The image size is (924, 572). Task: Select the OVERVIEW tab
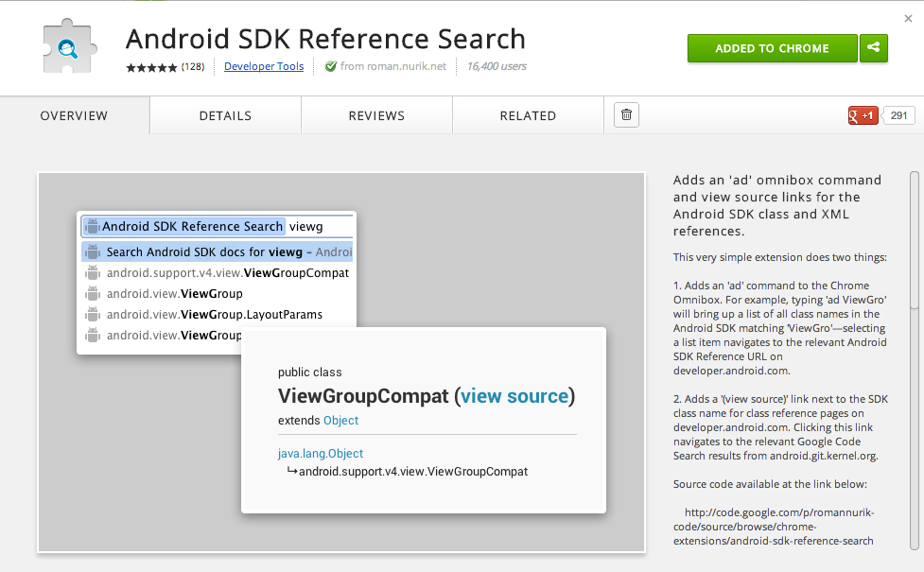(74, 114)
